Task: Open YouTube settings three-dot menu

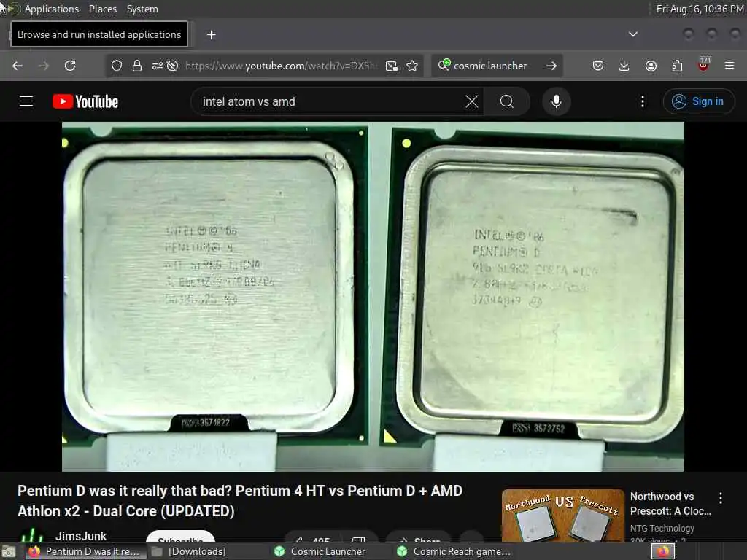Action: click(643, 101)
